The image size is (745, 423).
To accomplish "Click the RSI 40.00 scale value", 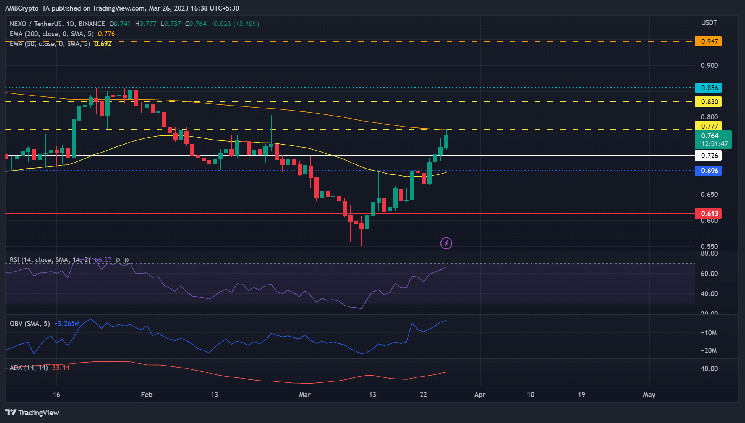I will [709, 294].
